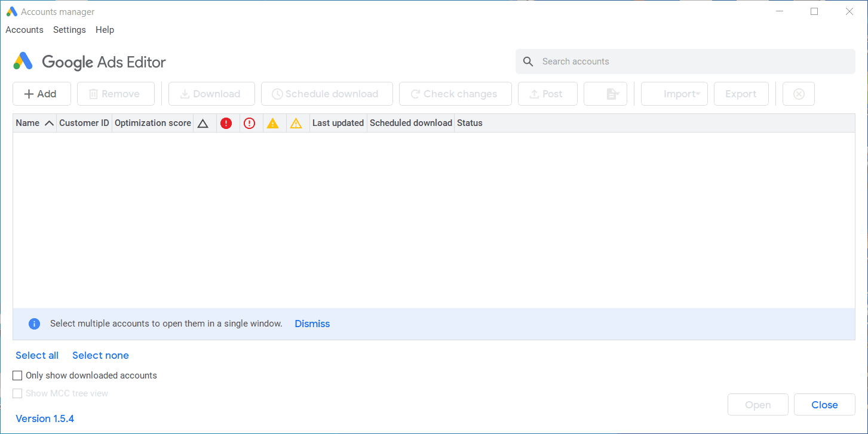Click the Open button
This screenshot has width=868, height=434.
pyautogui.click(x=758, y=405)
